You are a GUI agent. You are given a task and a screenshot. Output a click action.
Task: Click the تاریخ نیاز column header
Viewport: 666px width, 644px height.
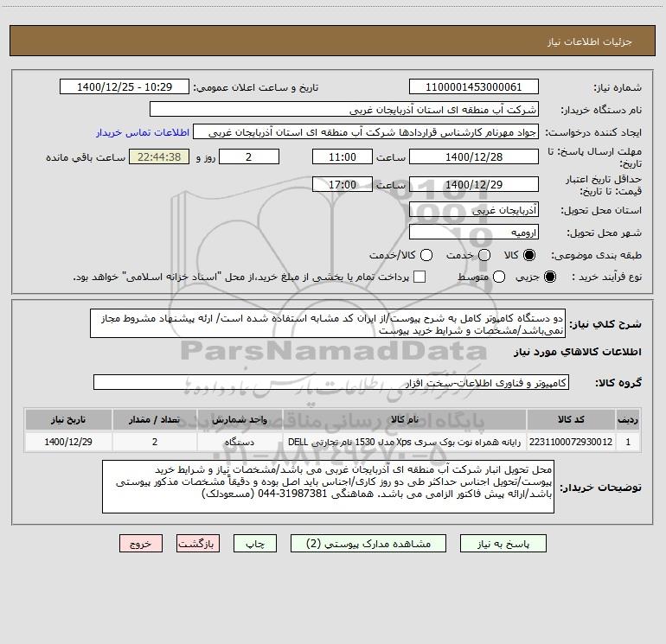(68, 419)
